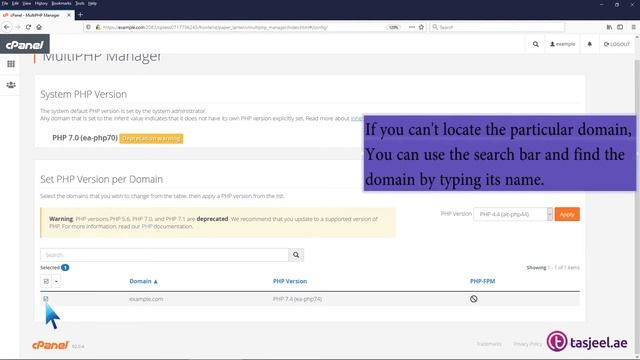This screenshot has height=360, width=640.
Task: Open the PHP Version dropdown
Action: pyautogui.click(x=513, y=214)
